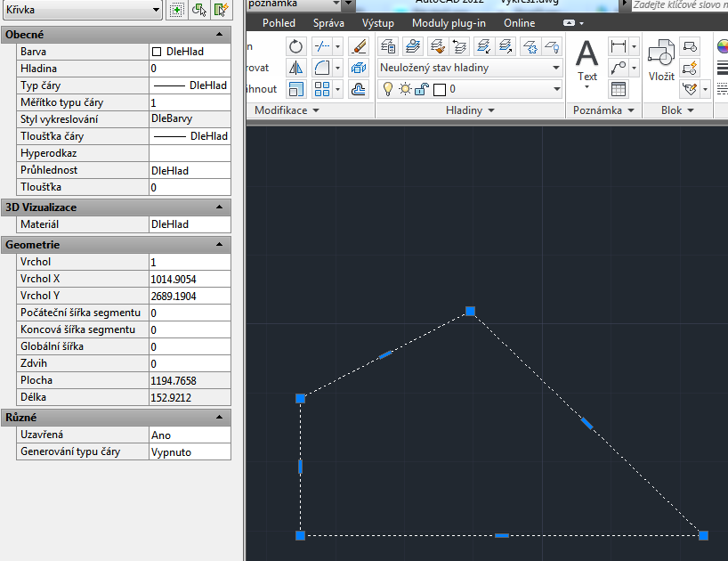Click the Vrchol X value 1014.9054

click(x=174, y=279)
